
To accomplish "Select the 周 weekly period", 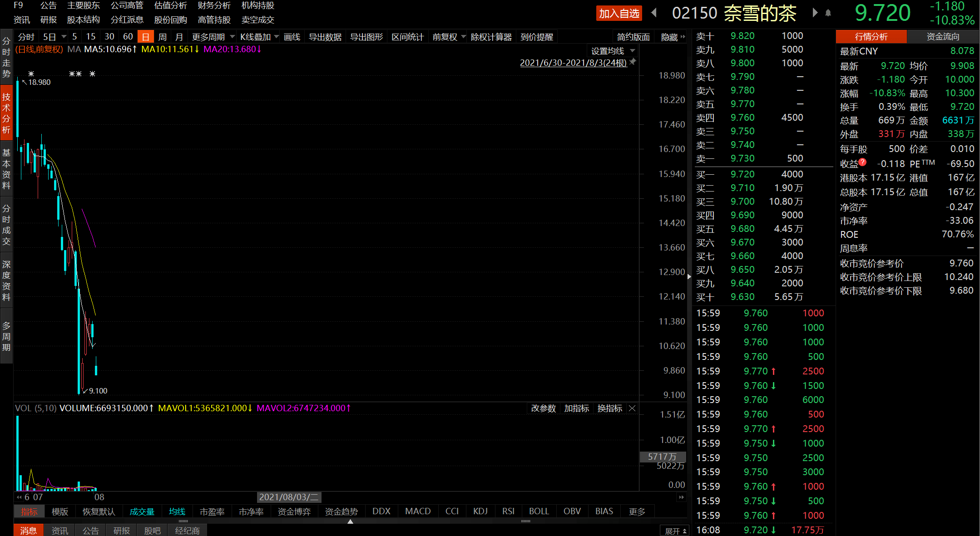I will (x=162, y=37).
